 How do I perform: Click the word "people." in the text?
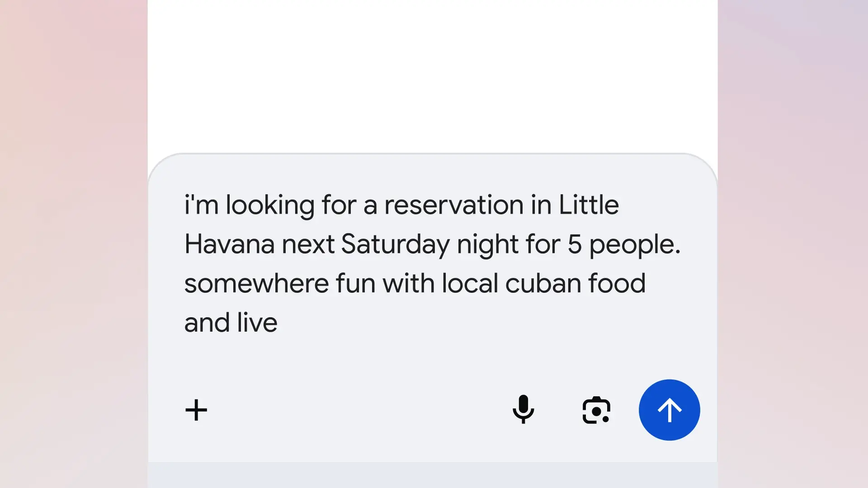(x=635, y=244)
